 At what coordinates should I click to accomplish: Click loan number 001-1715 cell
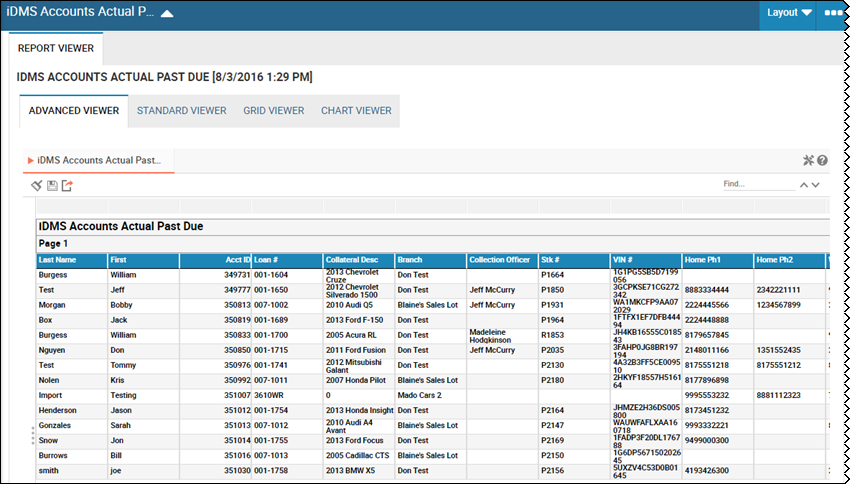pos(287,351)
